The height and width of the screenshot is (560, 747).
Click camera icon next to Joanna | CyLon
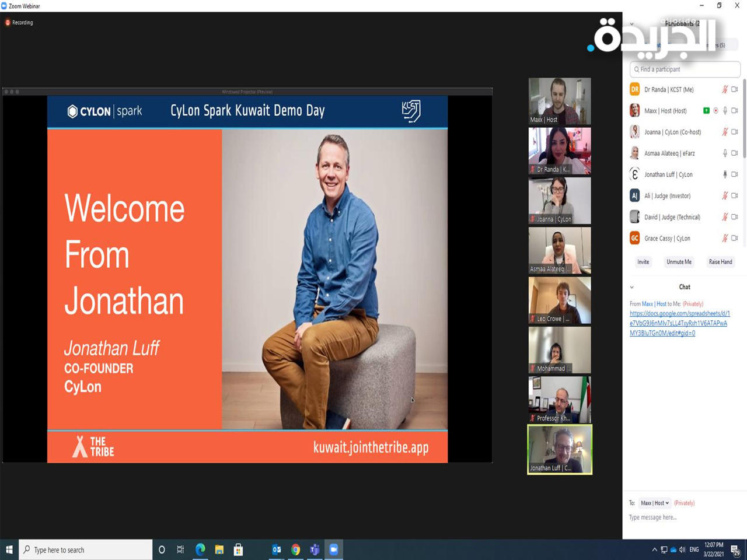[735, 132]
